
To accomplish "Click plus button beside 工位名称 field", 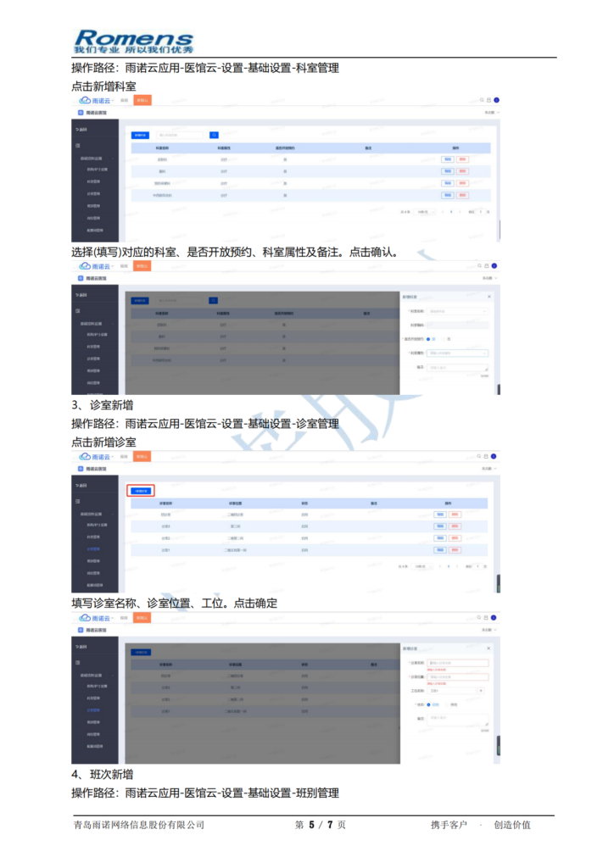I will coord(481,691).
